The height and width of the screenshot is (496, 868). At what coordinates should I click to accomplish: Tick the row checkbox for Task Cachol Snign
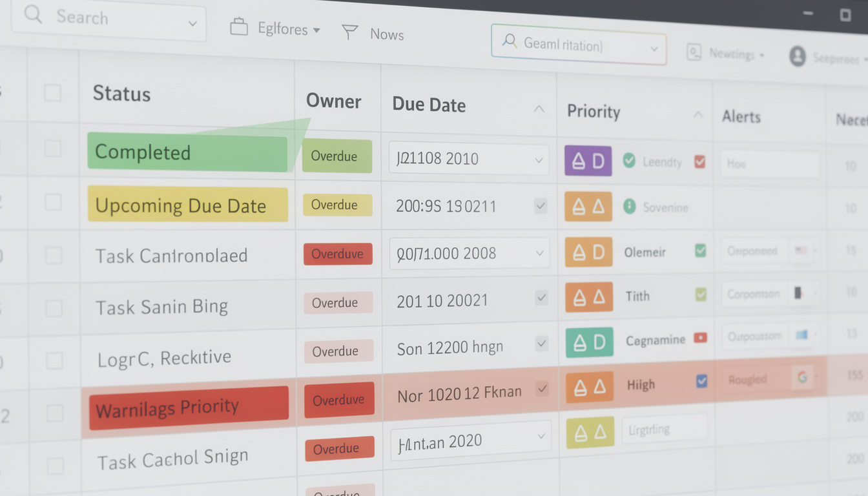click(x=56, y=466)
